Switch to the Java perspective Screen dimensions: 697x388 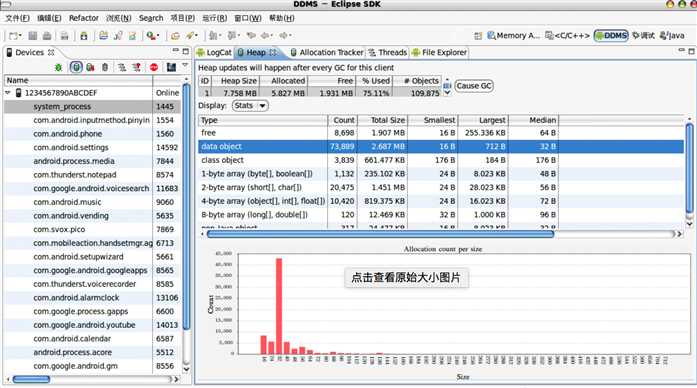click(672, 36)
